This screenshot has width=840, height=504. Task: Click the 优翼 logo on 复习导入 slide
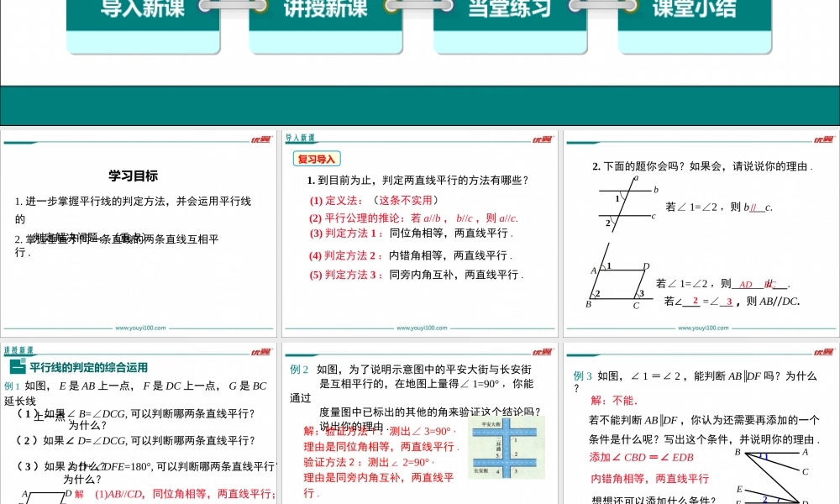click(543, 139)
